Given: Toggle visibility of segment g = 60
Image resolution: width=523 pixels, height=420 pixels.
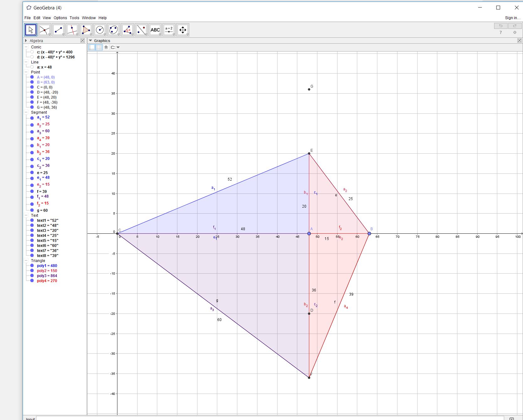Looking at the screenshot, I should 32,210.
